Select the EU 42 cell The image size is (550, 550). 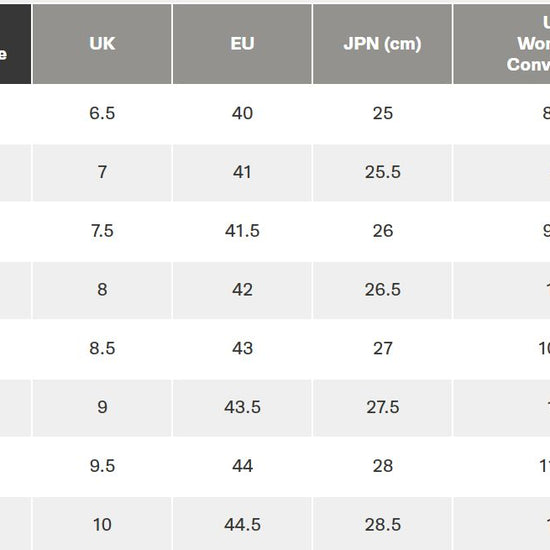click(x=242, y=290)
